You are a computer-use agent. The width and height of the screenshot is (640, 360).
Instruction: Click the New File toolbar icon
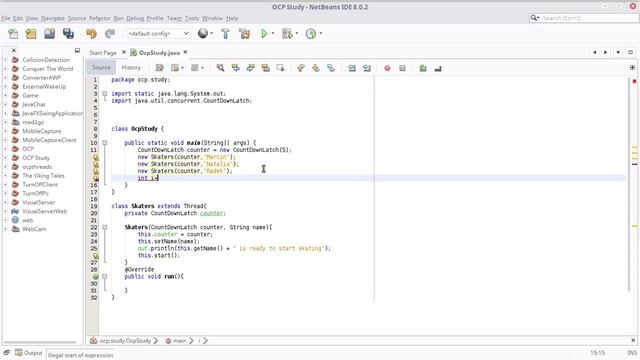point(13,34)
